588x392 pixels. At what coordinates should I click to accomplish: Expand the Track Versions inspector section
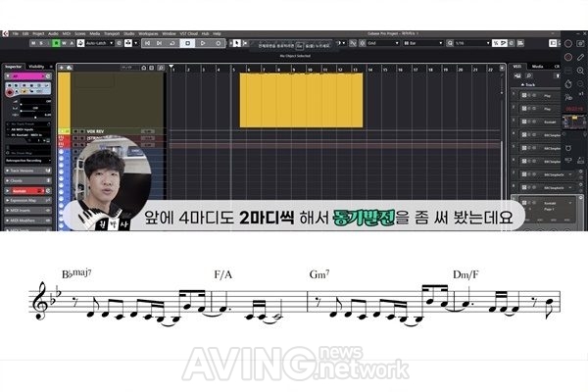tap(27, 171)
